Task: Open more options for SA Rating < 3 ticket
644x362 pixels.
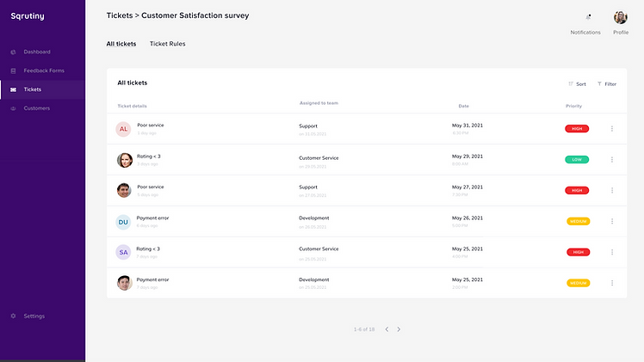Action: (612, 252)
